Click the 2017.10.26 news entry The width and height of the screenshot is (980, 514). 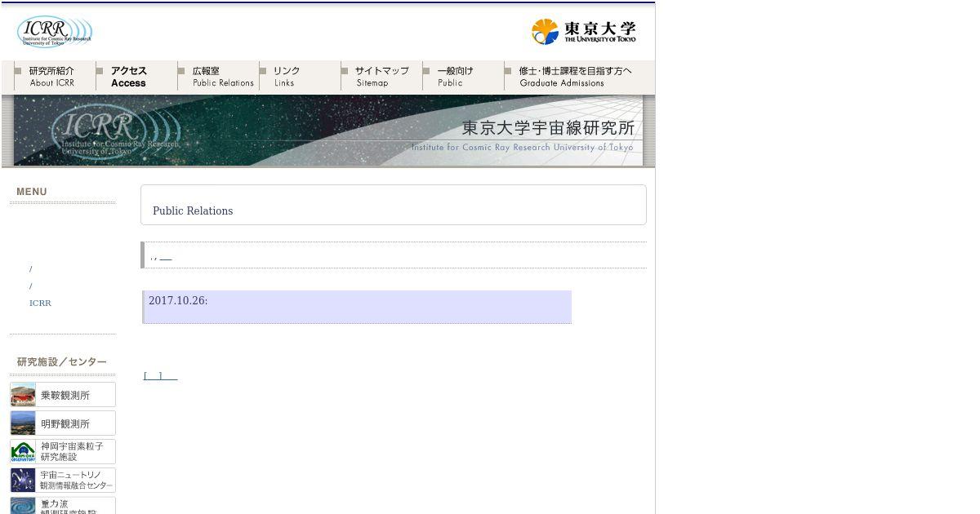(x=357, y=307)
